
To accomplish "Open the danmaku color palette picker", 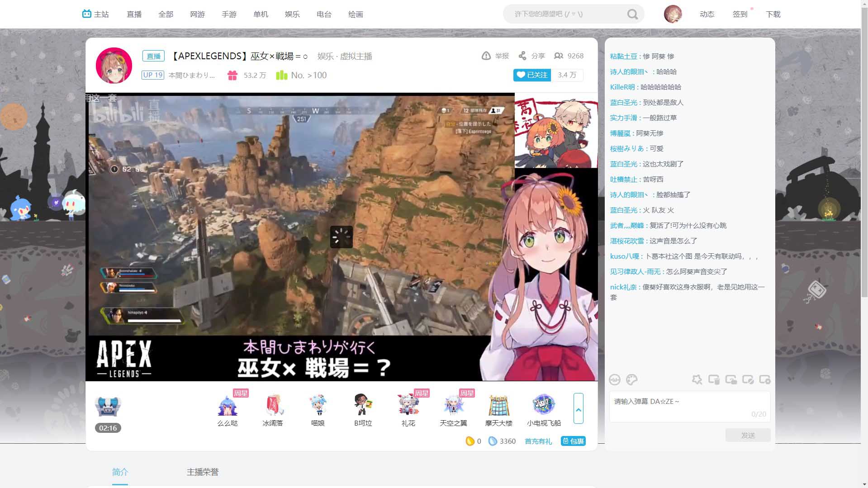I will (x=632, y=380).
